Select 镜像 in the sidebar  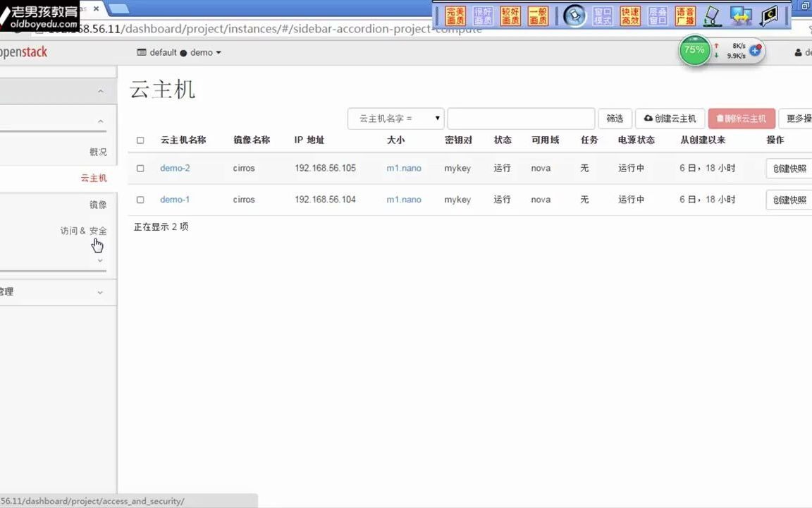click(97, 205)
